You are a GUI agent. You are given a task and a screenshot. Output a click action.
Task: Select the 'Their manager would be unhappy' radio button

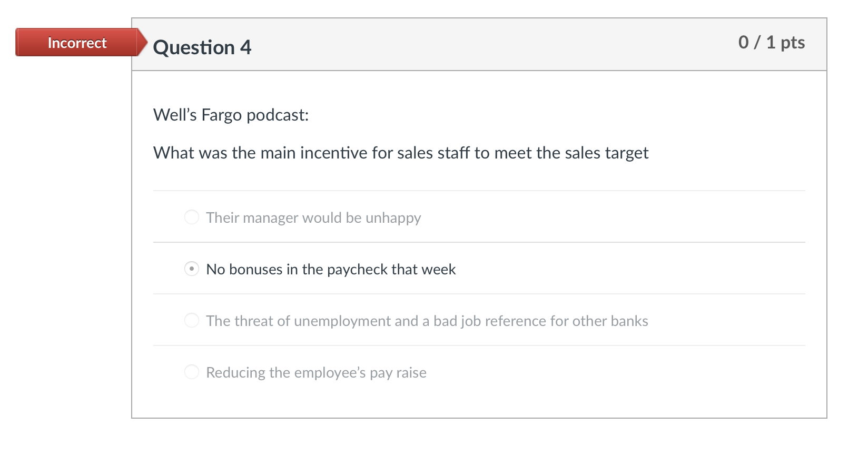192,217
